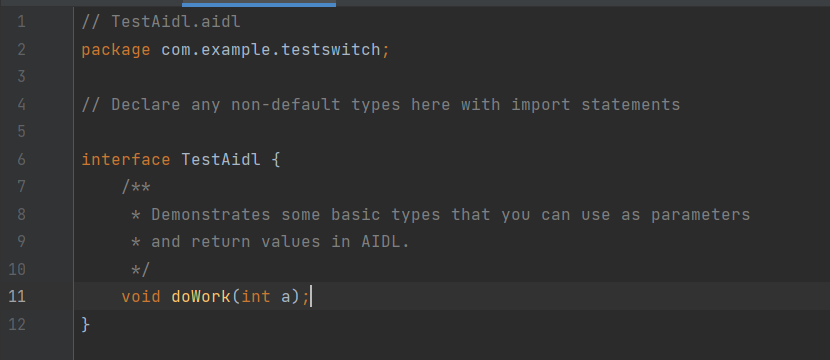Click the TestAidl interface name on line 6

[221, 160]
